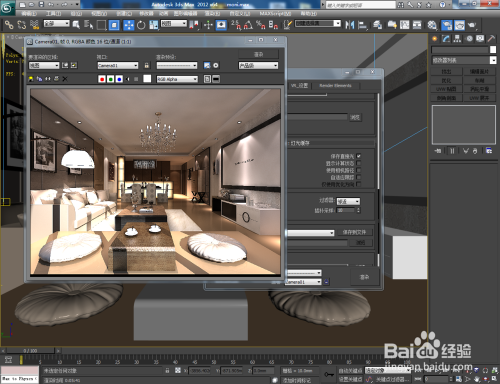Click 渲染 button in render setup dialog

pyautogui.click(x=364, y=277)
